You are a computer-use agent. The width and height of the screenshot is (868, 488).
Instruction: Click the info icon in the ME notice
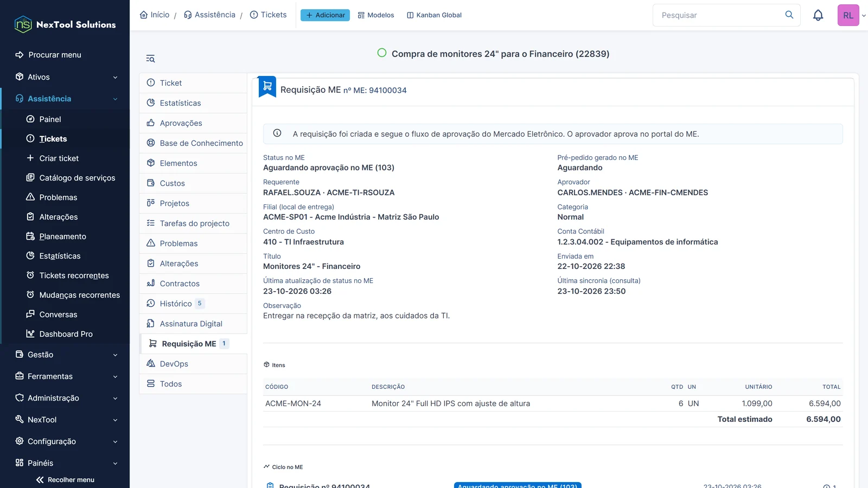coord(277,133)
